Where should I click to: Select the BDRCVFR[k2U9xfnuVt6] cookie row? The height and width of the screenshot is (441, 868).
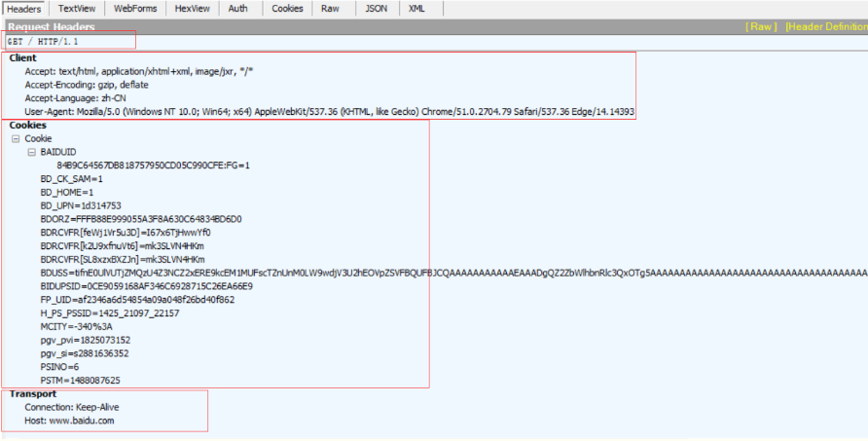pyautogui.click(x=123, y=246)
